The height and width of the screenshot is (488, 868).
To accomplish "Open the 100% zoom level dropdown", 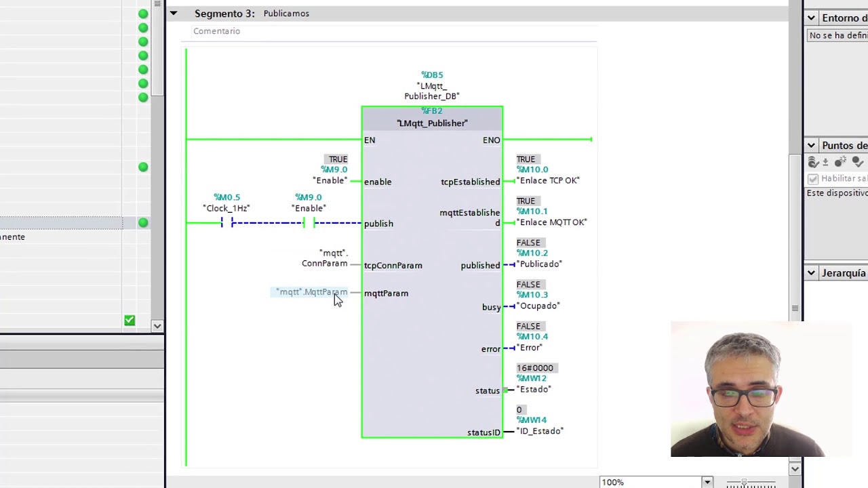I will (707, 482).
